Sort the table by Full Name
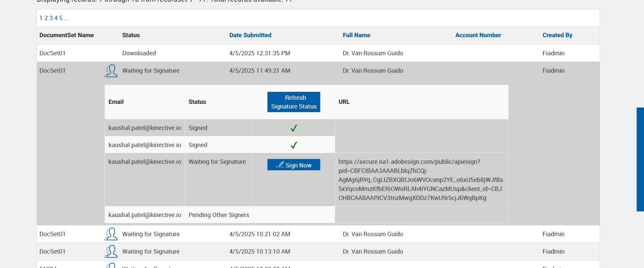The height and width of the screenshot is (268, 644). tap(356, 35)
